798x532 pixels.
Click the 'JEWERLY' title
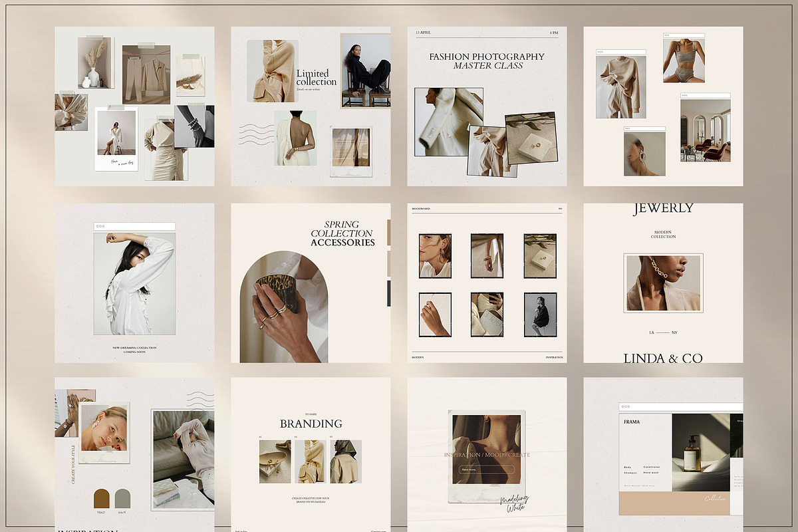pyautogui.click(x=663, y=208)
